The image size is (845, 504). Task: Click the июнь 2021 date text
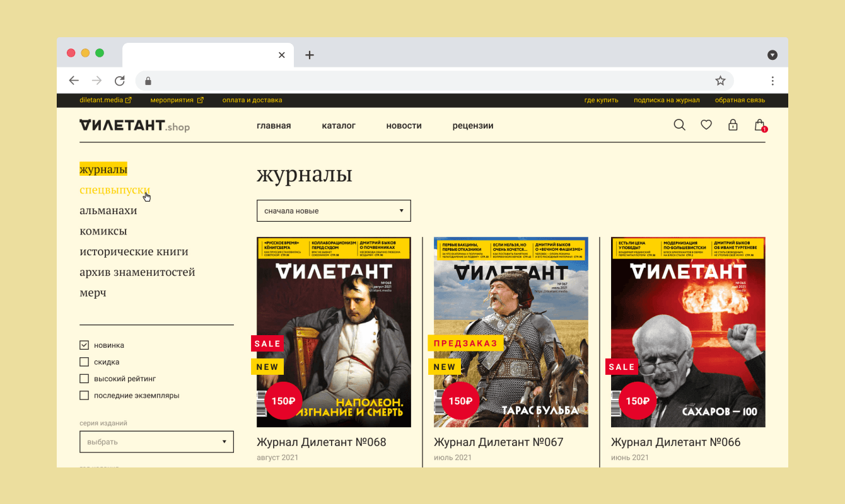point(630,457)
